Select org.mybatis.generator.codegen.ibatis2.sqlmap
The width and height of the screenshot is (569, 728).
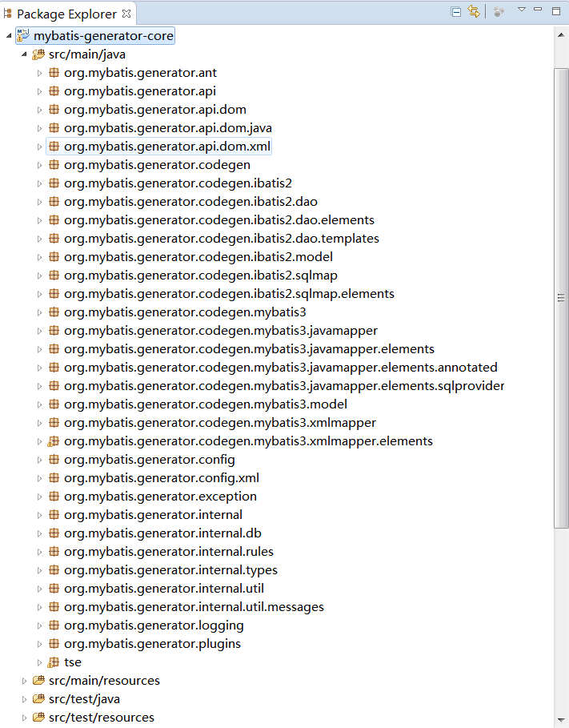[201, 276]
